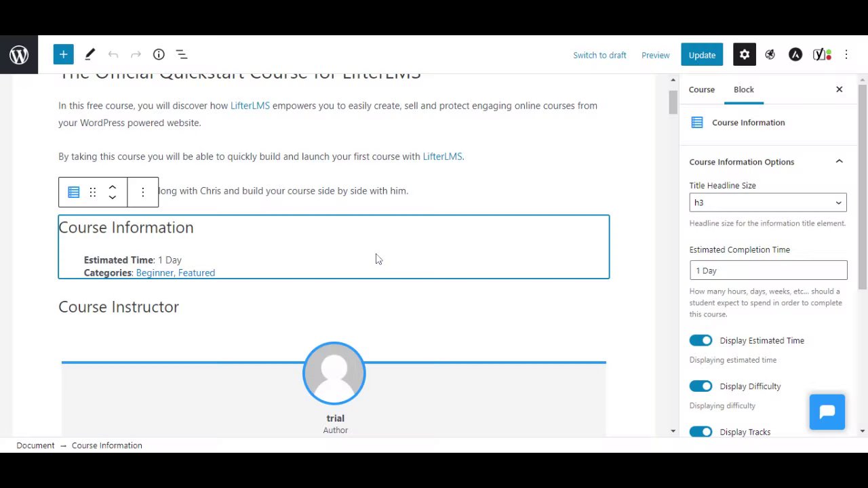The image size is (868, 488).
Task: Switch to the Course tab
Action: pyautogui.click(x=701, y=89)
